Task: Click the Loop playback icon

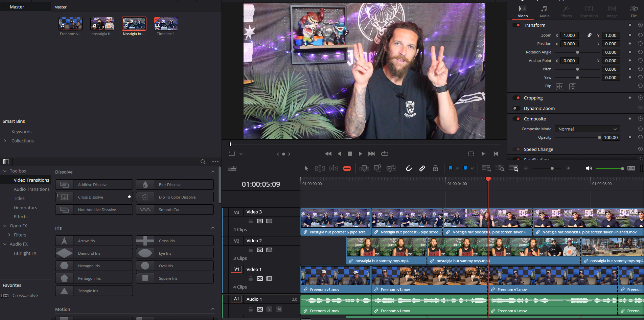Action: tap(385, 154)
